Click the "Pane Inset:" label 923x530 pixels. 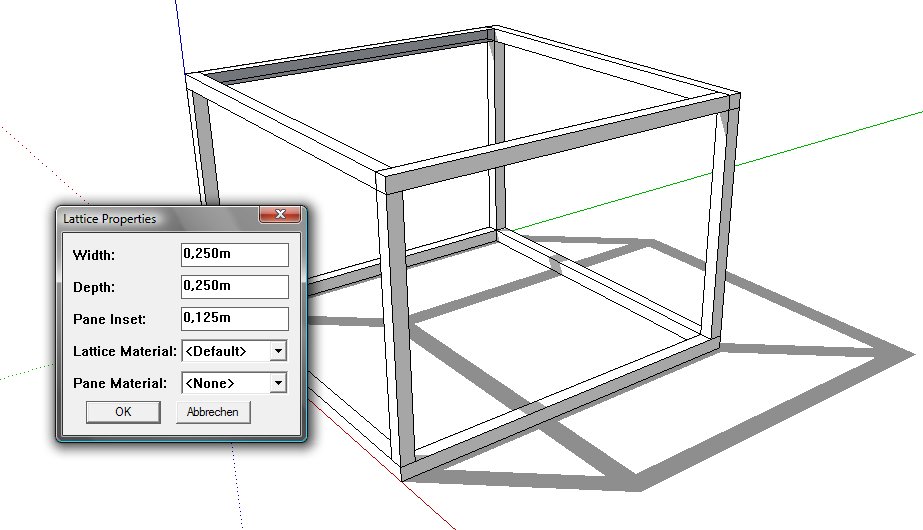tap(109, 319)
